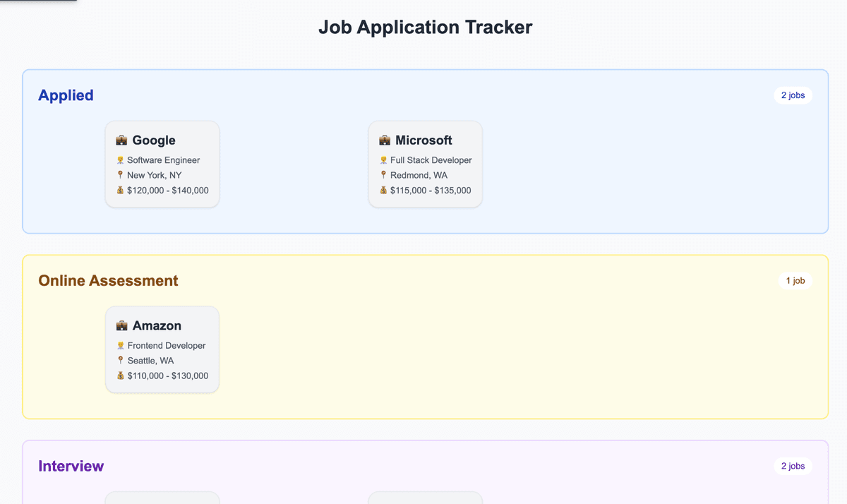This screenshot has height=504, width=847.
Task: Click the briefcase icon on the Google card
Action: (x=121, y=140)
